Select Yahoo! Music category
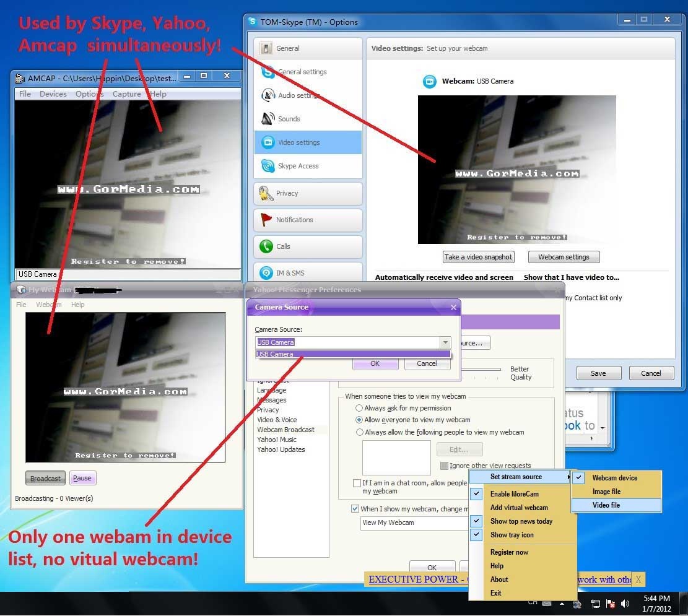The width and height of the screenshot is (688, 616). point(276,440)
